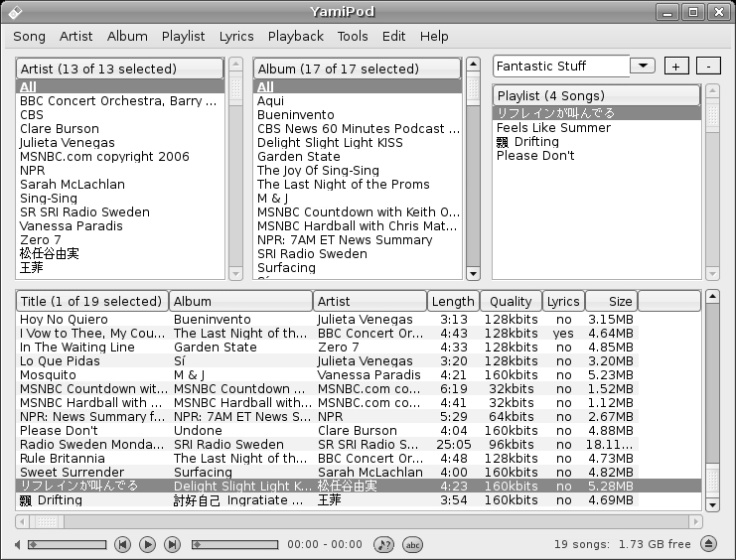
Task: Select Sarah McLachlan in the Artist list
Action: tap(73, 184)
